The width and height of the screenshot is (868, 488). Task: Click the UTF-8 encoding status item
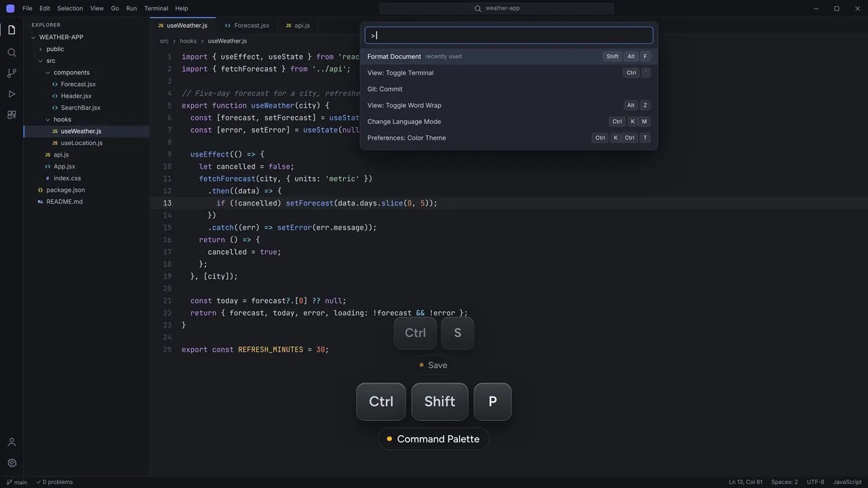click(x=816, y=482)
